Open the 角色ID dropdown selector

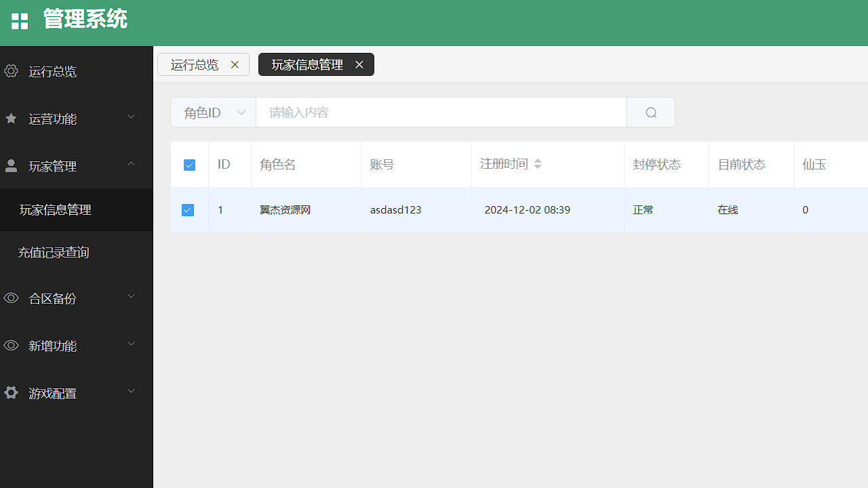coord(213,112)
